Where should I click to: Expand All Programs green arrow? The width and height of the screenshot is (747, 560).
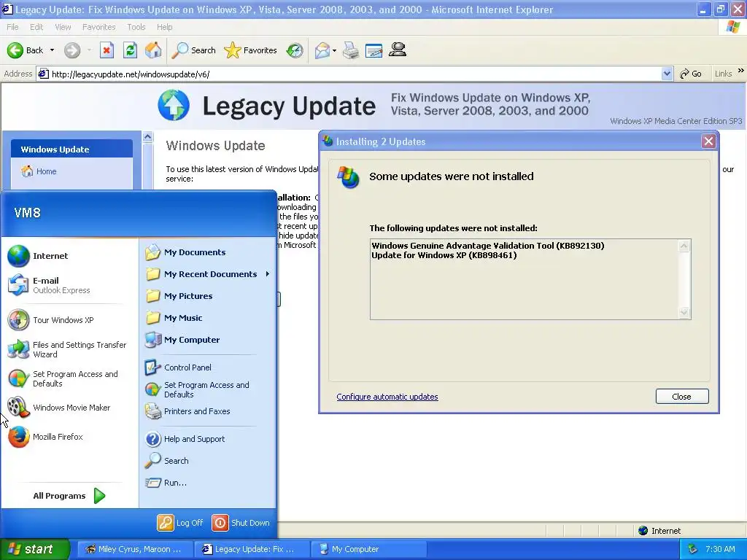click(99, 496)
